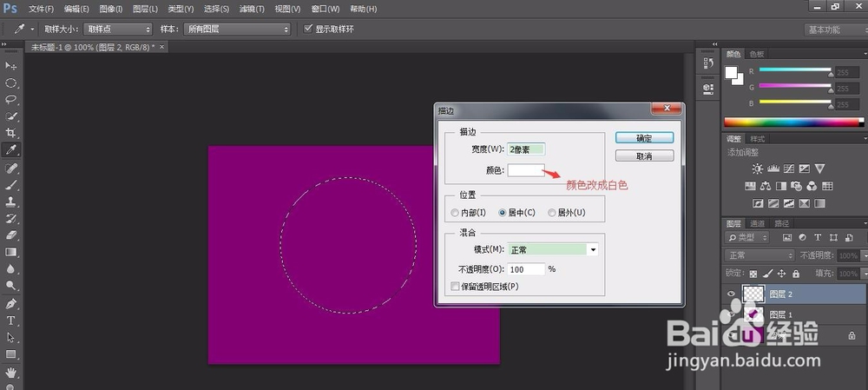Click 取消 button in stroke dialog
The width and height of the screenshot is (868, 390).
tap(644, 155)
